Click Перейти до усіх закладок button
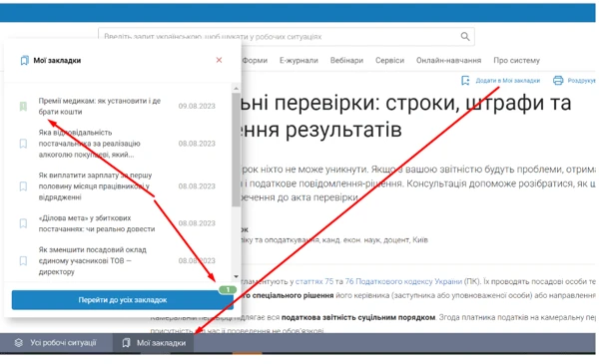 click(x=122, y=300)
